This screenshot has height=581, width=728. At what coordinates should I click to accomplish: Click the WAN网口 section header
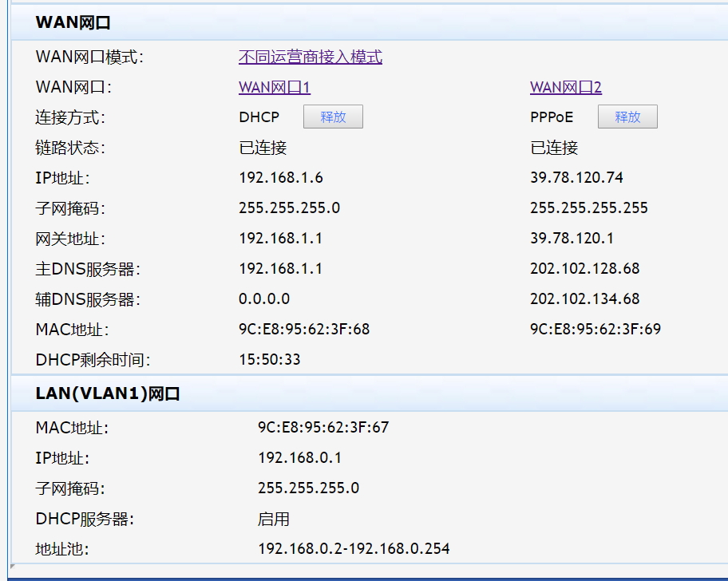pos(73,23)
